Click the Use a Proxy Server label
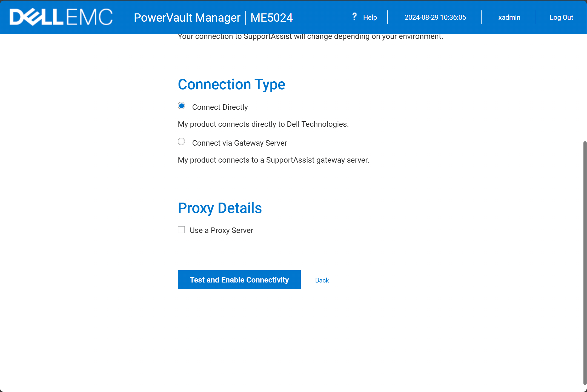587x392 pixels. coord(221,230)
